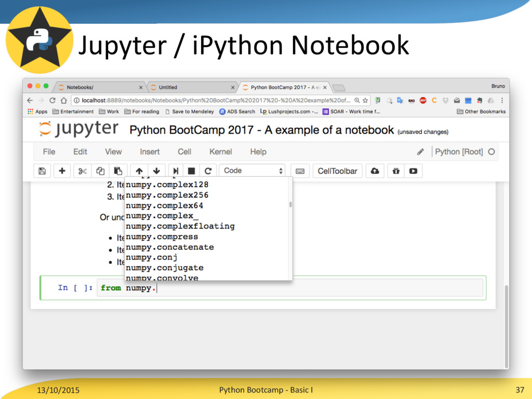Click the cloud upload toolbar icon
The image size is (532, 399).
coord(375,171)
